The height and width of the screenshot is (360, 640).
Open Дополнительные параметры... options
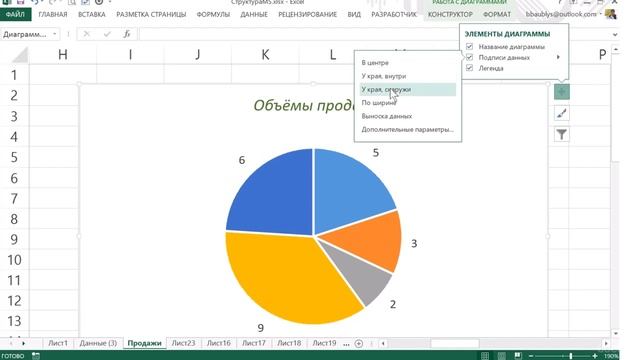[407, 130]
